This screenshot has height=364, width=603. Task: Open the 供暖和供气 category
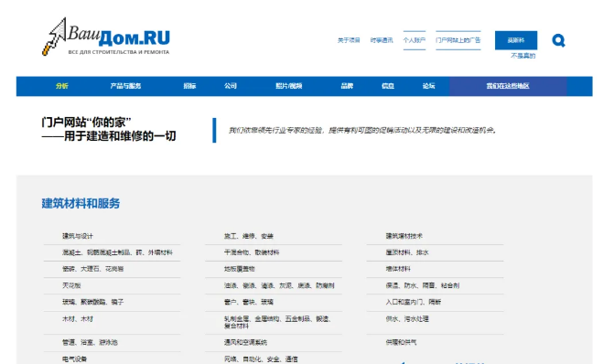point(401,342)
